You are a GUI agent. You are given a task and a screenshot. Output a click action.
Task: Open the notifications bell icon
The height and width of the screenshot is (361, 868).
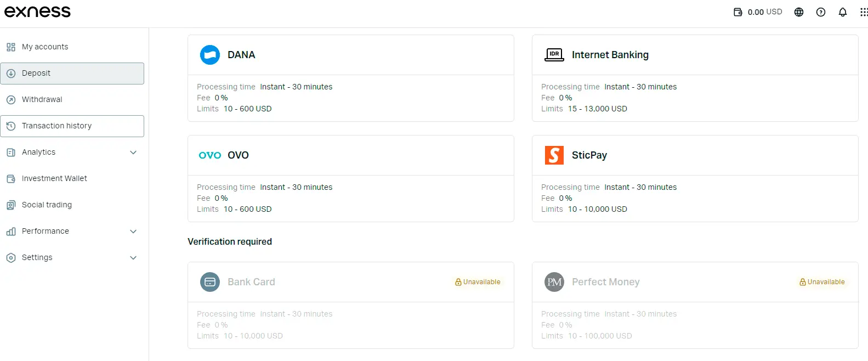pyautogui.click(x=843, y=12)
